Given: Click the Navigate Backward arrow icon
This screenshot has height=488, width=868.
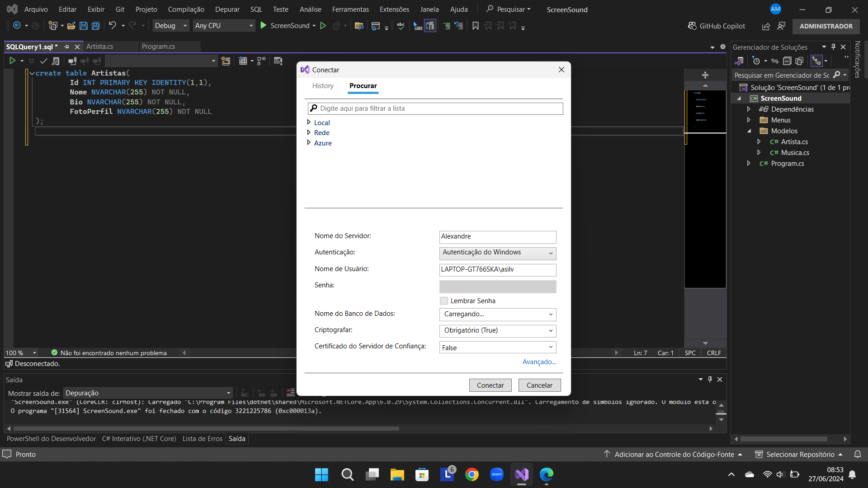Looking at the screenshot, I should point(17,26).
